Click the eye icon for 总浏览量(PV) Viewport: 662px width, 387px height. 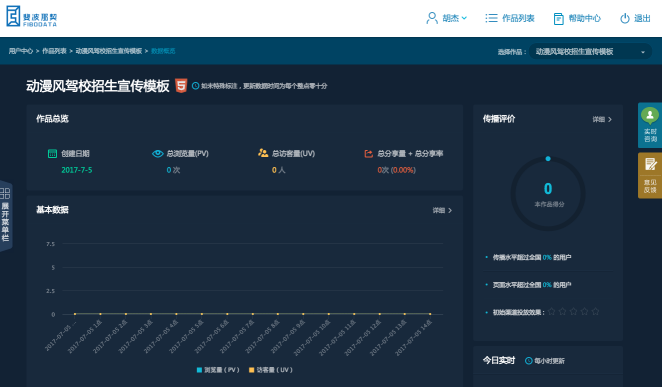click(x=157, y=154)
